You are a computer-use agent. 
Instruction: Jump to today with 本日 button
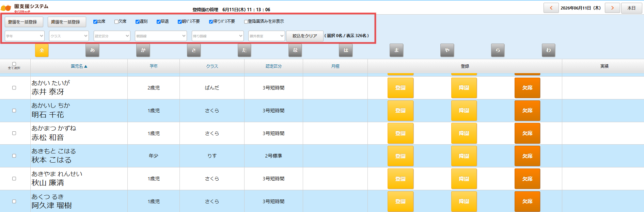[x=632, y=8]
